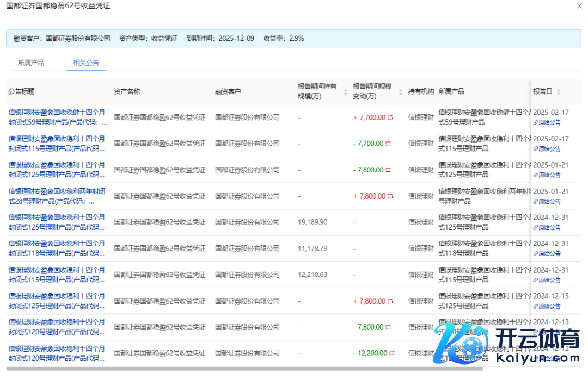Click swap icon beside +7,800.00 in 28号 row

[390, 196]
